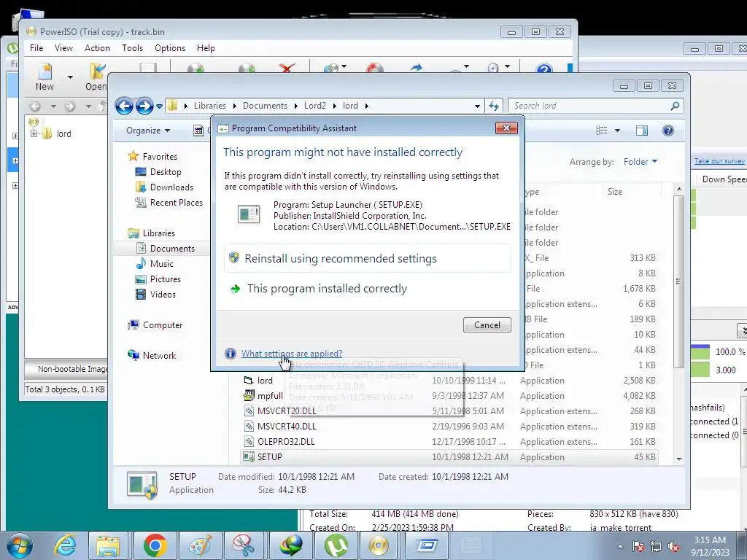The height and width of the screenshot is (560, 747).
Task: Open What settings are applied link
Action: pos(292,354)
